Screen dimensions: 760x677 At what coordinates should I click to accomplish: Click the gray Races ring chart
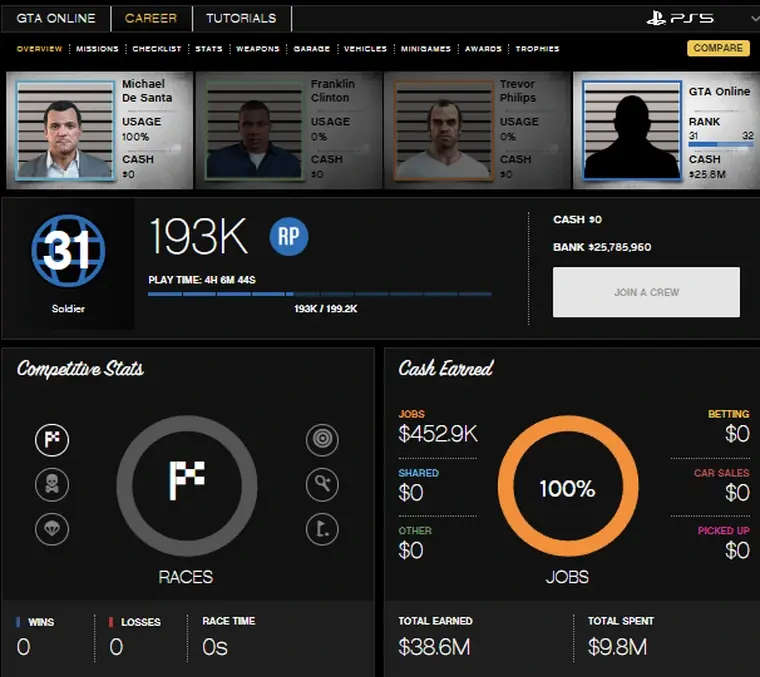point(187,486)
